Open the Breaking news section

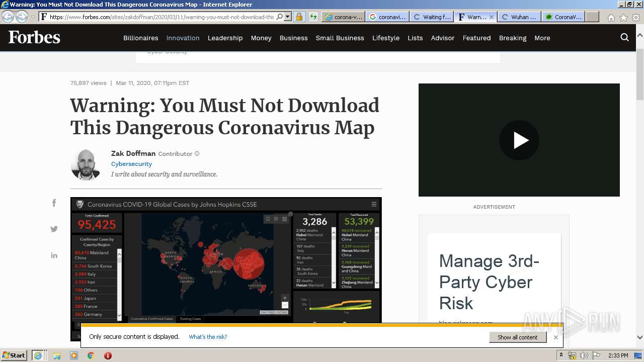513,38
